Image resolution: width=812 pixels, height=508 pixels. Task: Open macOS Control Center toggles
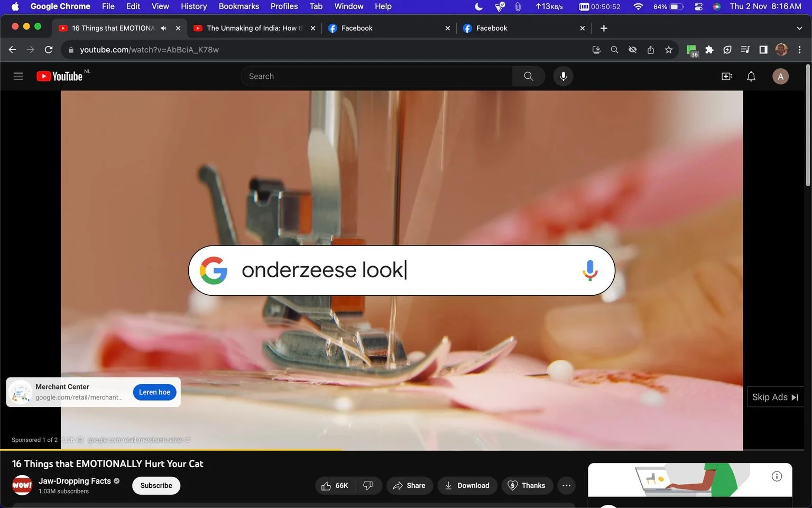(x=698, y=6)
